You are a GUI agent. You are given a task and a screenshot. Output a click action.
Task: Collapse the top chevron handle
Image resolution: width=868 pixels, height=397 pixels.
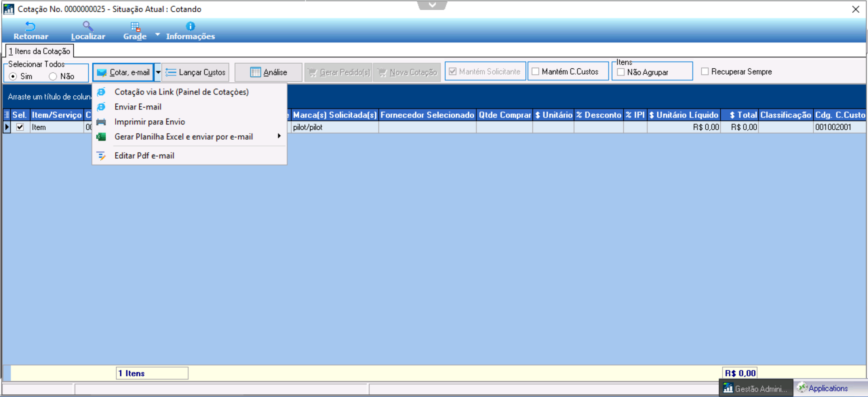(x=432, y=5)
